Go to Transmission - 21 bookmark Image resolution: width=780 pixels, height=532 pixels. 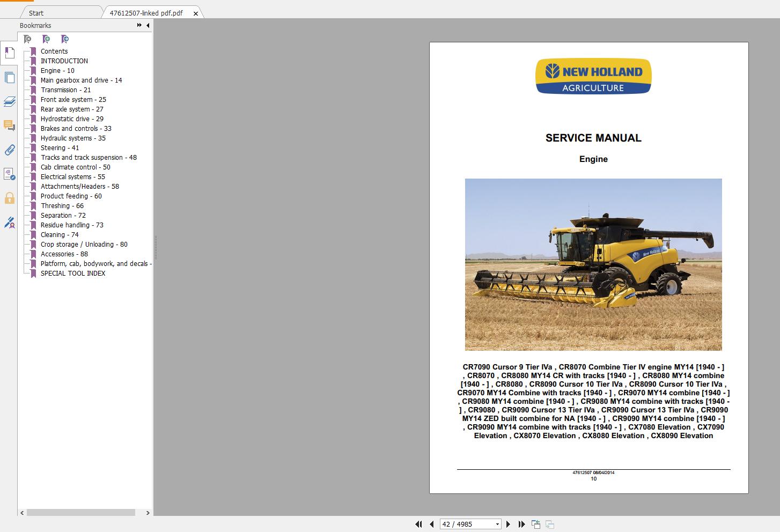[x=65, y=90]
